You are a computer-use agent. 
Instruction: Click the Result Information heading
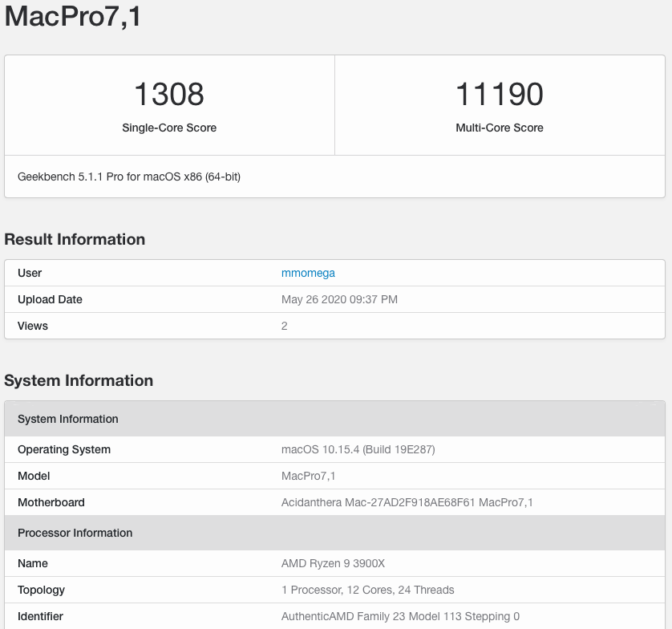tap(75, 239)
